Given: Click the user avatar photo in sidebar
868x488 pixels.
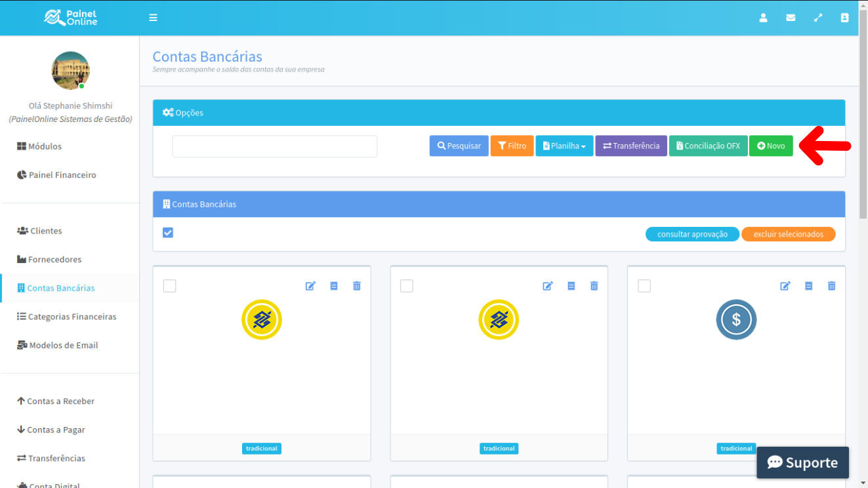Looking at the screenshot, I should tap(70, 71).
